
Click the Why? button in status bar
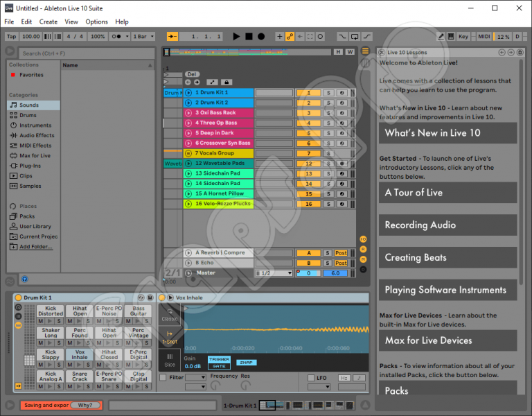85,405
